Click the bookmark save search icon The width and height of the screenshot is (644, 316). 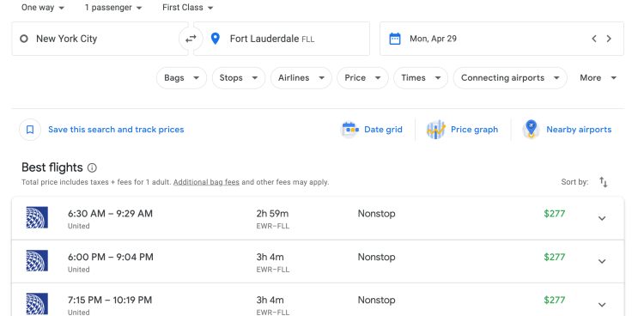click(30, 130)
